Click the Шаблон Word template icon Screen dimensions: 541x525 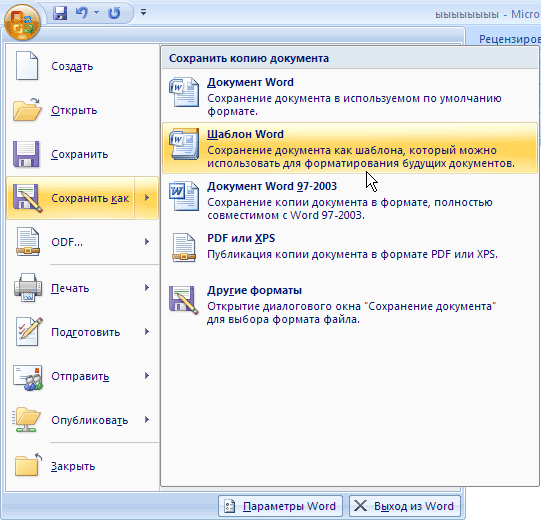(x=184, y=144)
